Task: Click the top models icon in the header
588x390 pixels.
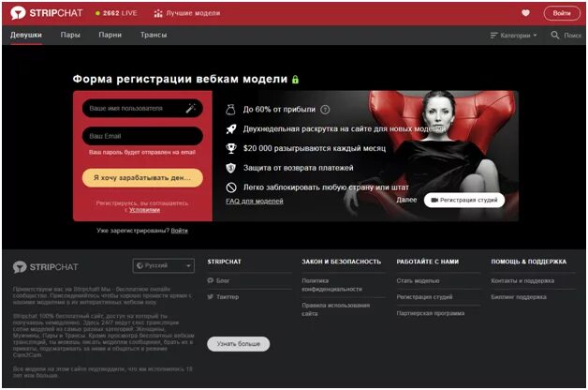Action: (x=158, y=13)
